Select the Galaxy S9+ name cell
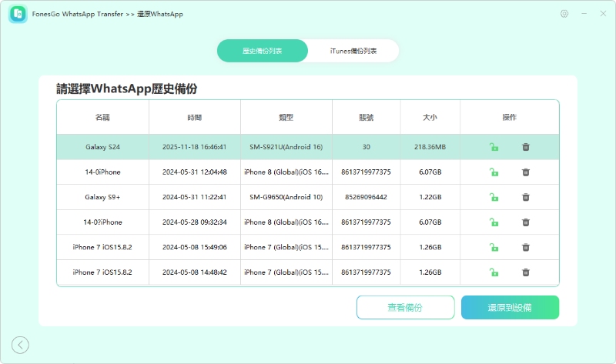The height and width of the screenshot is (364, 616). point(102,197)
